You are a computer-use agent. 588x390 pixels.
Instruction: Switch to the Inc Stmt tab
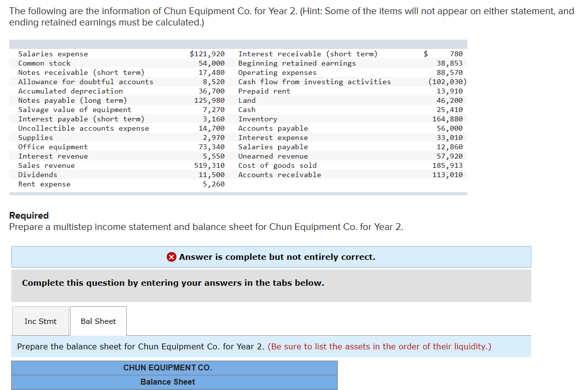click(x=40, y=321)
